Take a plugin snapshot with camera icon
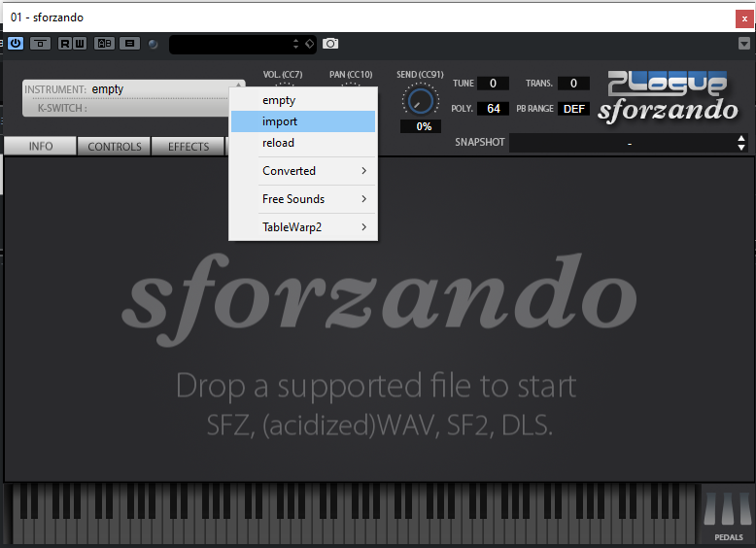 [330, 44]
